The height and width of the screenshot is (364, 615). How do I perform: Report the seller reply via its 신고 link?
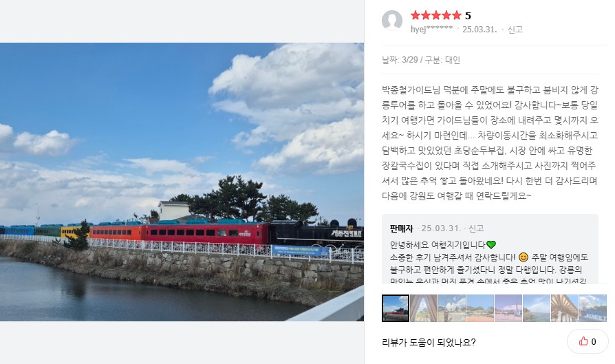click(476, 228)
